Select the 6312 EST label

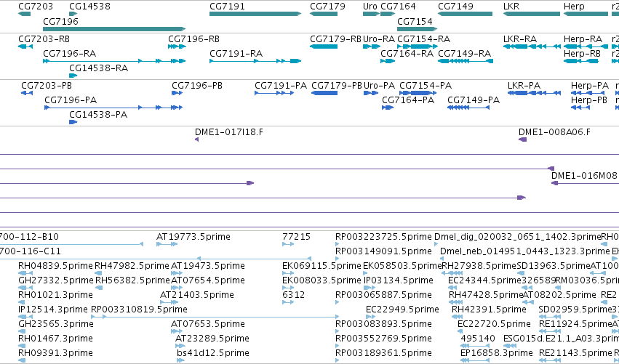[x=294, y=295]
